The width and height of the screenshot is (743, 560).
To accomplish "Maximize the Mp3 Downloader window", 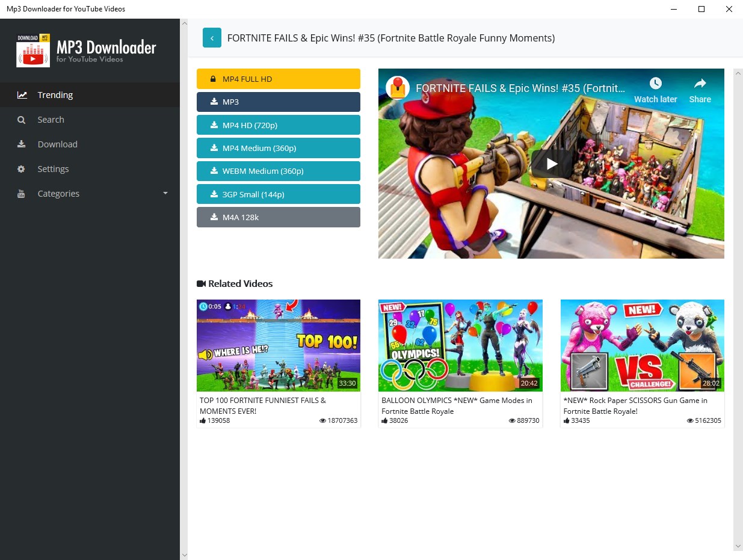I will tap(701, 9).
